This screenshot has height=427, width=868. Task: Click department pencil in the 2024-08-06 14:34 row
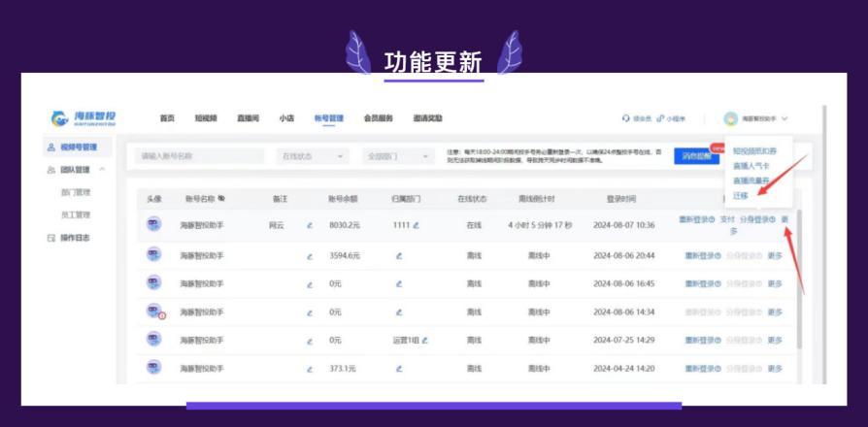pos(399,312)
